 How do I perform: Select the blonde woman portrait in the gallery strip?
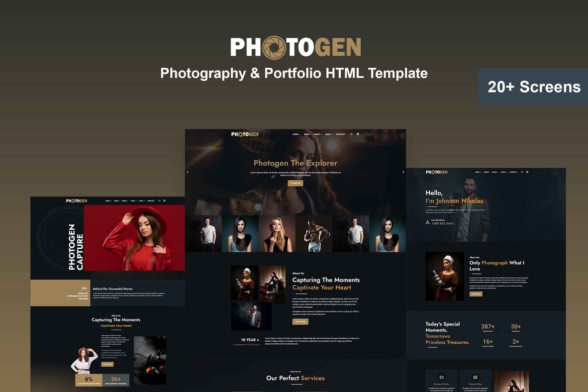277,234
